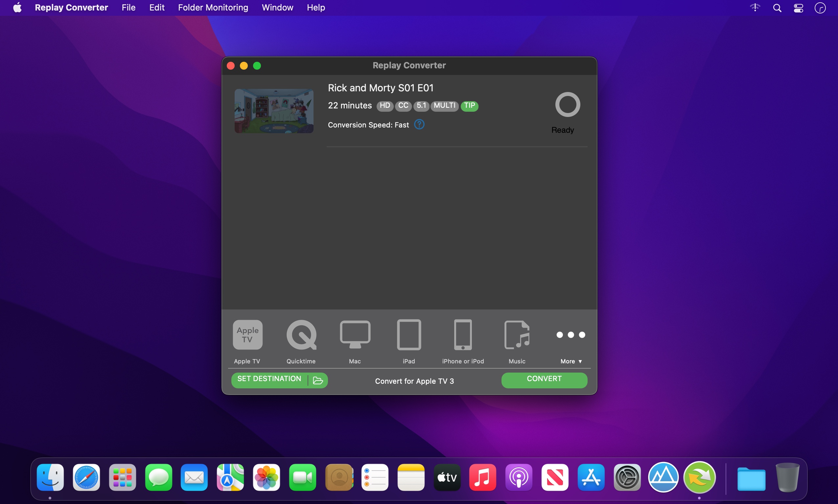Click the SET DESTINATION button
The image size is (838, 504).
[x=269, y=379]
